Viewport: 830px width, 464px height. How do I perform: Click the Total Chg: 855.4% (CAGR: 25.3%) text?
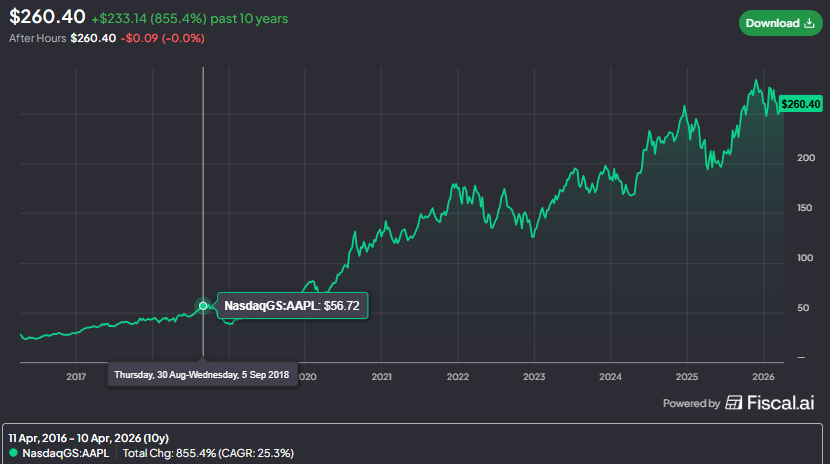click(x=208, y=453)
